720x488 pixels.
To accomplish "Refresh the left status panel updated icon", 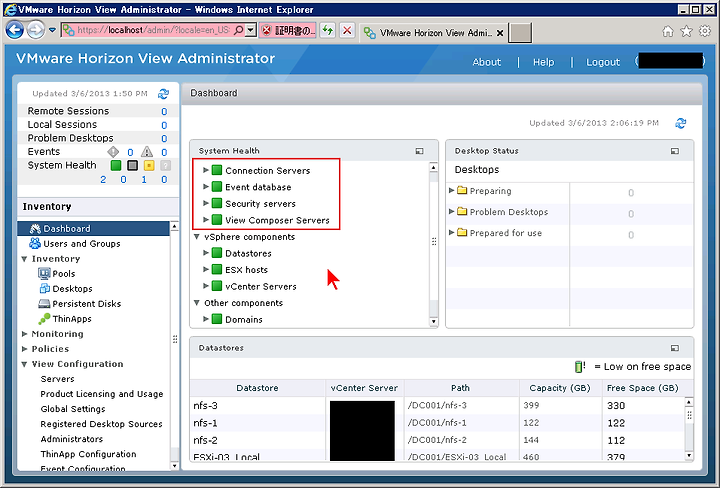I will 163,94.
